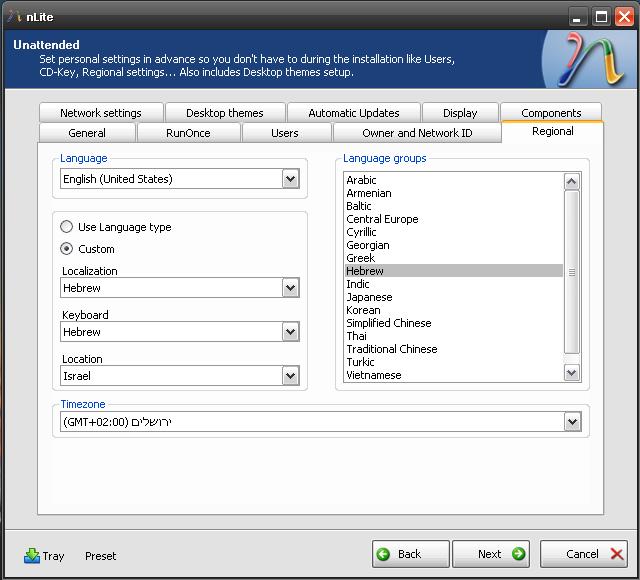
Task: Switch to Desktop themes tab
Action: [225, 113]
